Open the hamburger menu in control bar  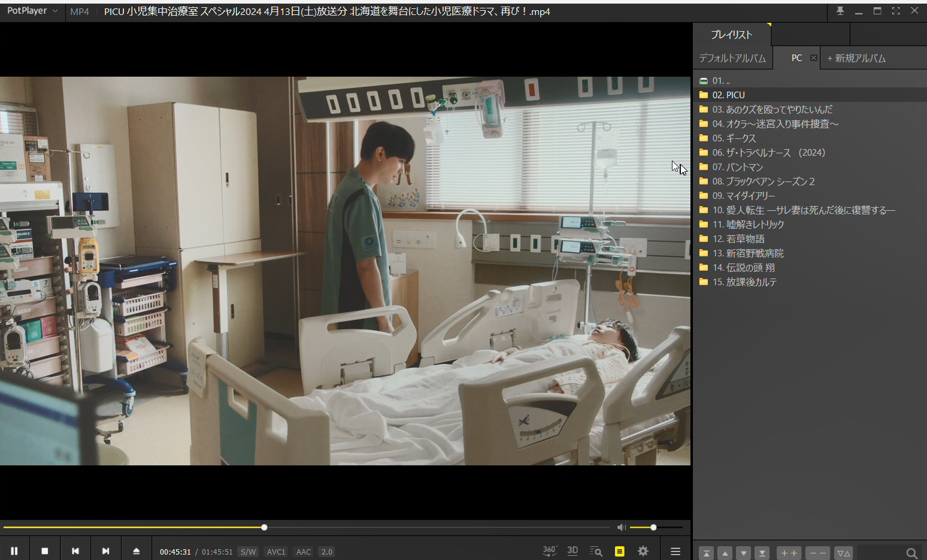click(675, 551)
